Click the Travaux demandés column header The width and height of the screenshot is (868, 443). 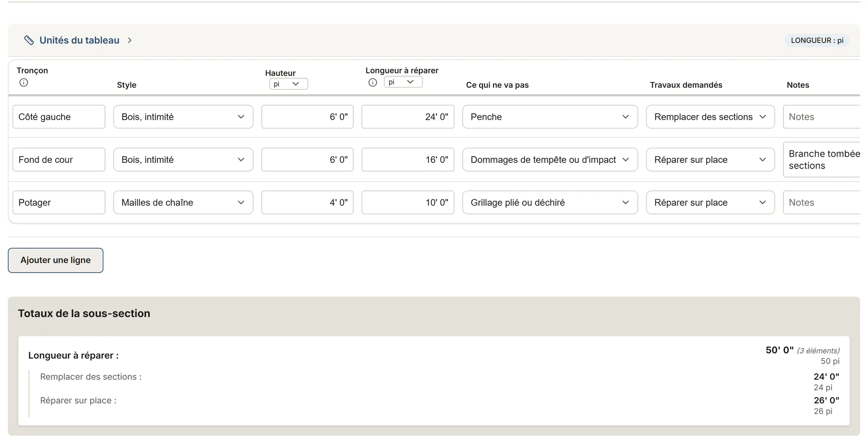[x=686, y=85]
